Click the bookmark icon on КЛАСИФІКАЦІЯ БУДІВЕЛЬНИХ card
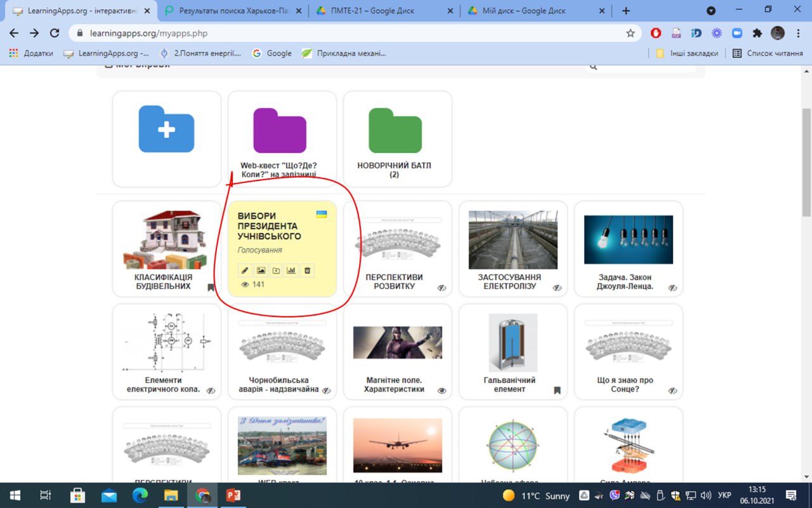This screenshot has height=508, width=812. tap(211, 288)
